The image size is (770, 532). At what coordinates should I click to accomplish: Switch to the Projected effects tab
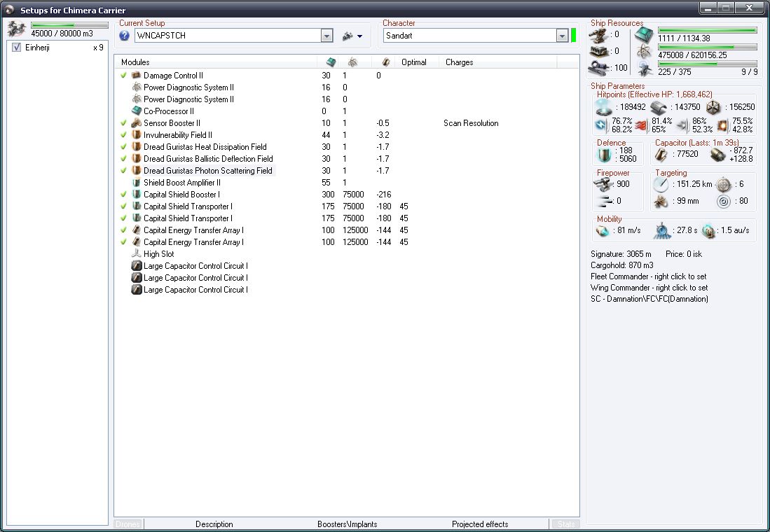[480, 524]
